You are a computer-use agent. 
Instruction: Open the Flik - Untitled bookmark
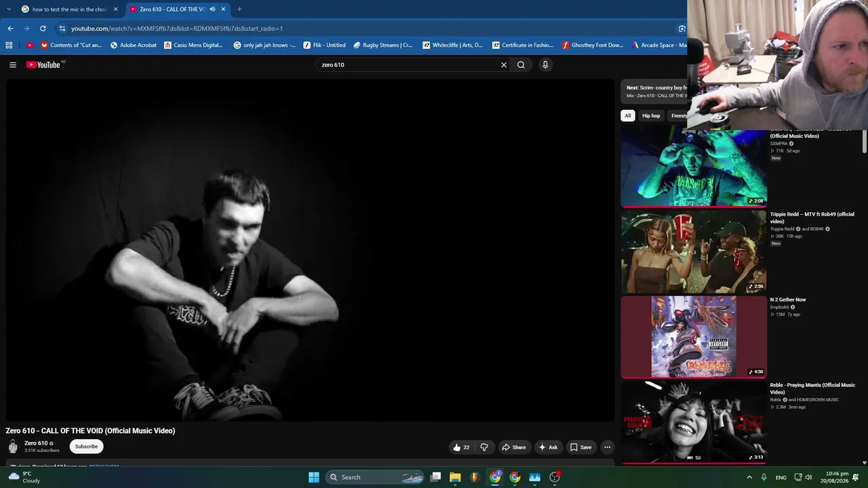[324, 45]
